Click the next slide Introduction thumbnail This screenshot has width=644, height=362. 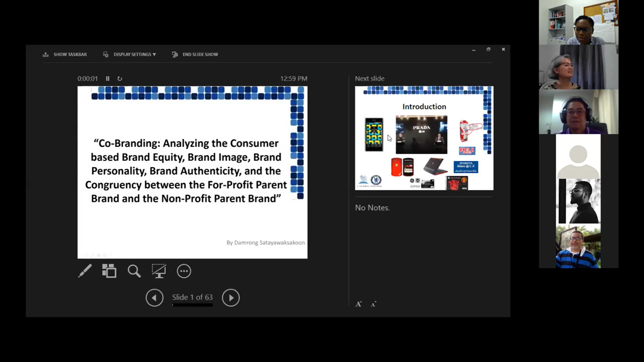point(424,138)
